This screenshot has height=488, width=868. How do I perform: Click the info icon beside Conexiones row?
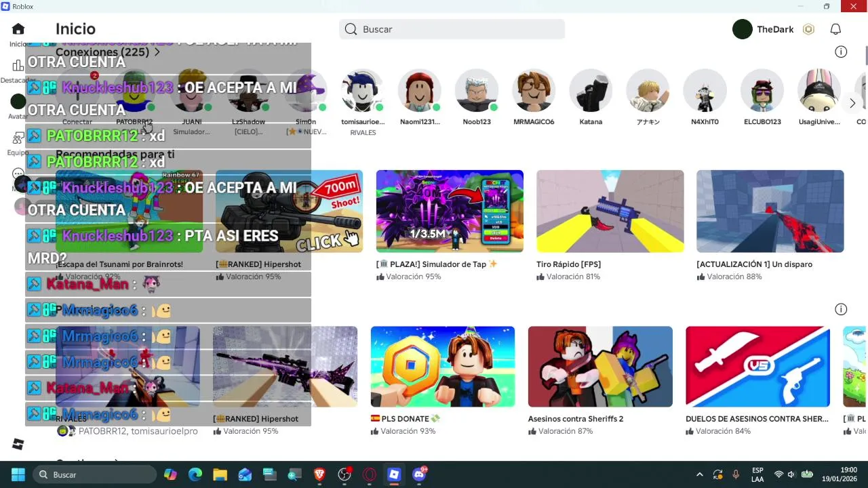(x=841, y=52)
